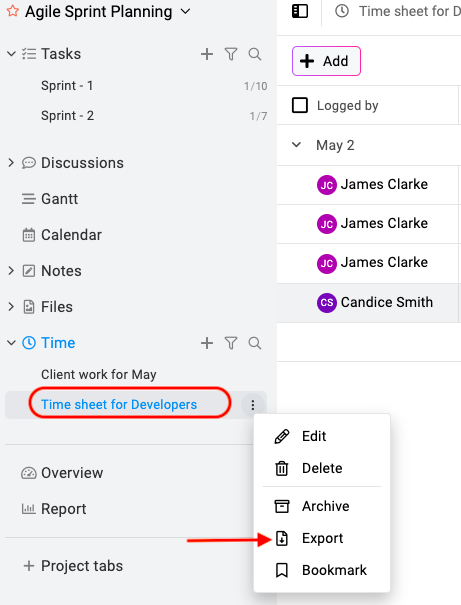
Task: Click the three-dot menu for Time sheet for Developers
Action: pyautogui.click(x=253, y=405)
